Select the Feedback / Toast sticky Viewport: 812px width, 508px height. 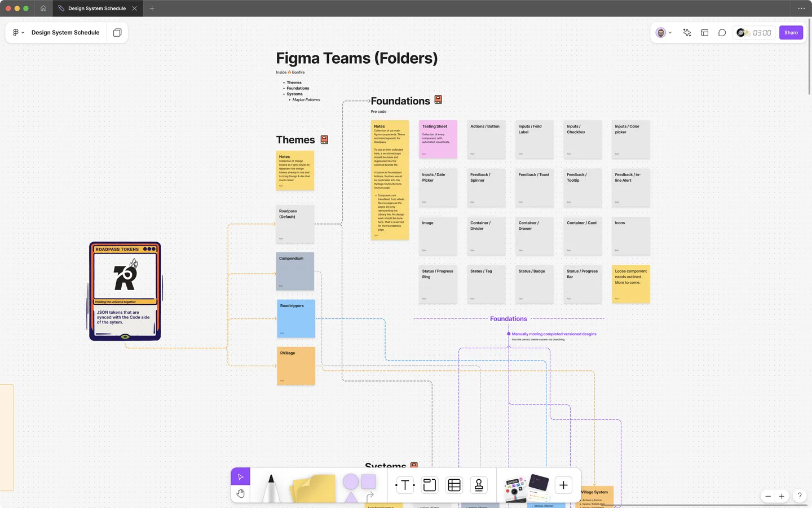pyautogui.click(x=535, y=188)
